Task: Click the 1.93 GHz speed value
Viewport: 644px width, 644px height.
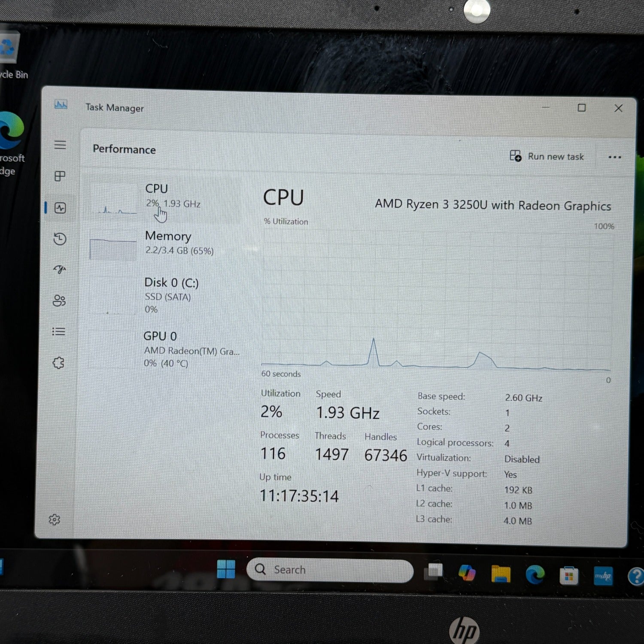Action: (348, 413)
